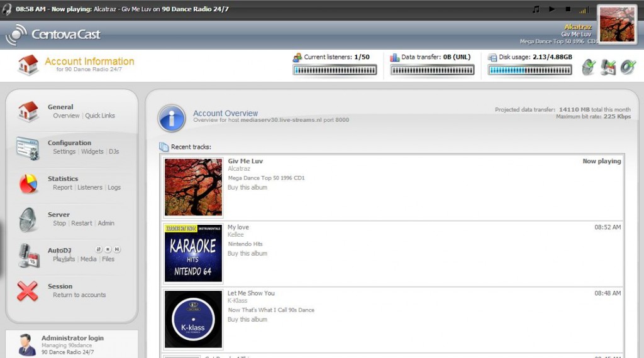The width and height of the screenshot is (644, 358).
Task: Click the CentovaCast logo
Action: point(53,35)
